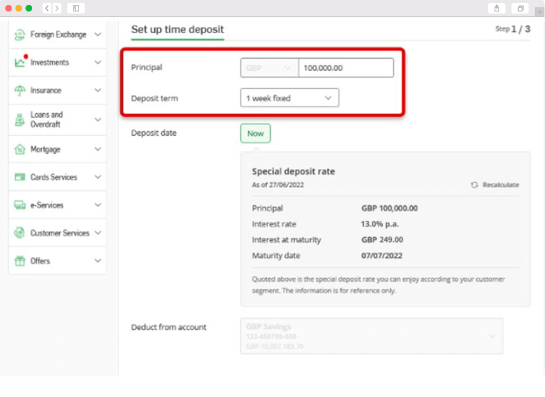Click the Maturity date label
Image resolution: width=545 pixels, height=397 pixels.
[276, 256]
